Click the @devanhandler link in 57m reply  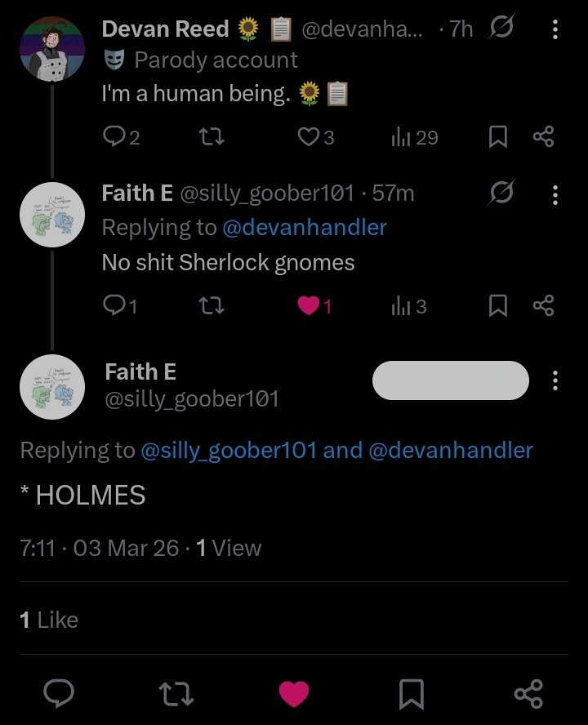pyautogui.click(x=305, y=228)
